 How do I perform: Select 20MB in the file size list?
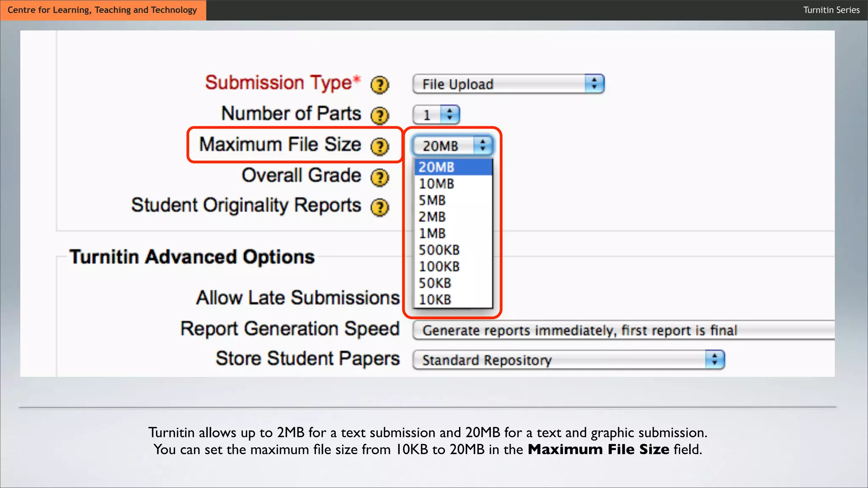click(x=453, y=167)
